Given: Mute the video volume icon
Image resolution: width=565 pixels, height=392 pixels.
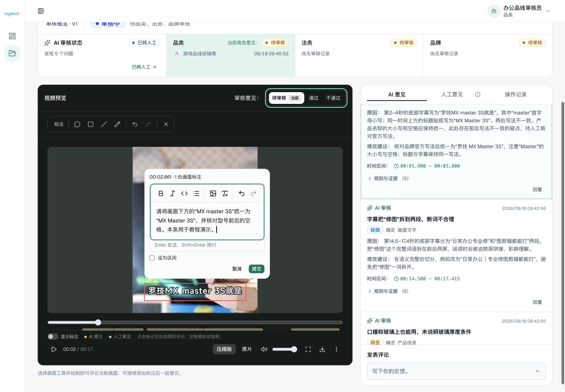Looking at the screenshot, I should [264, 349].
